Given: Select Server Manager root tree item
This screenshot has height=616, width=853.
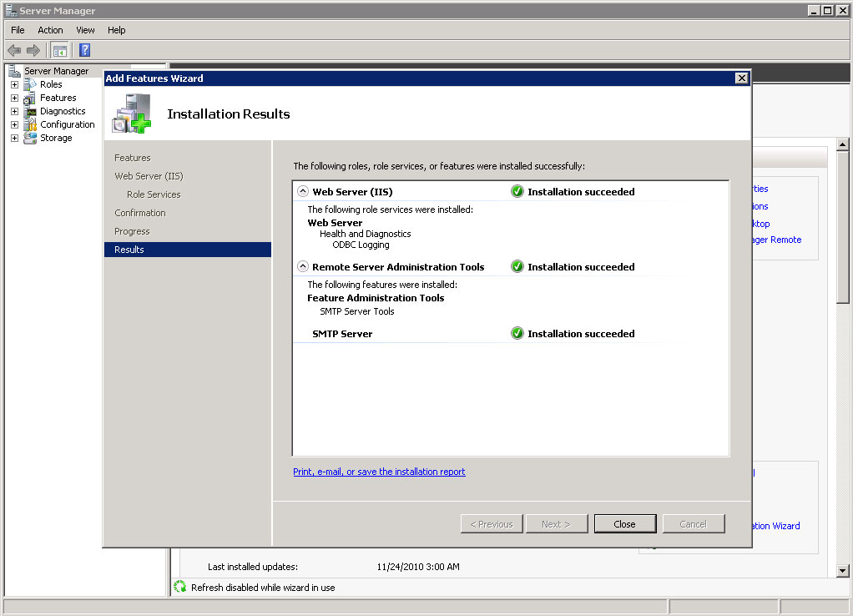Looking at the screenshot, I should coord(56,71).
